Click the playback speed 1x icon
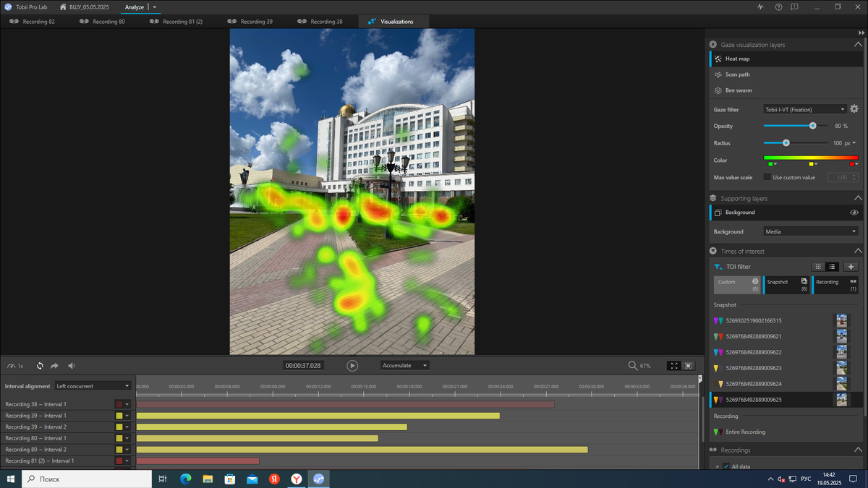This screenshot has width=868, height=488. tap(16, 366)
